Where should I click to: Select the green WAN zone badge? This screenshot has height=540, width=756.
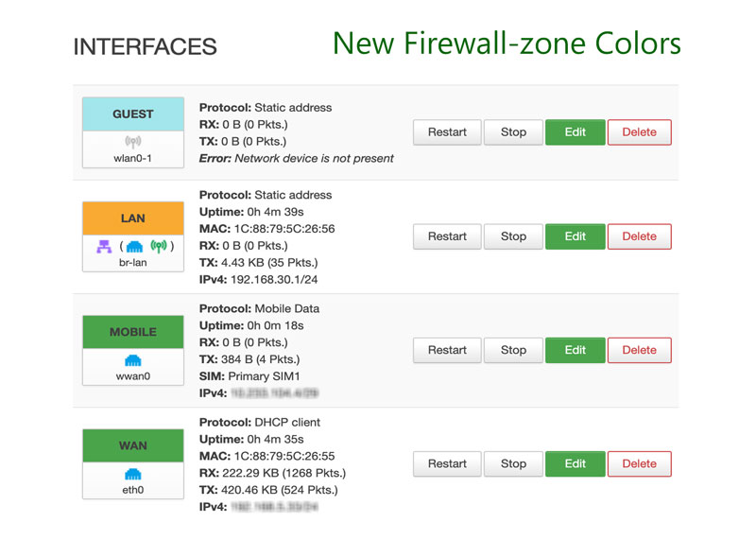(133, 445)
